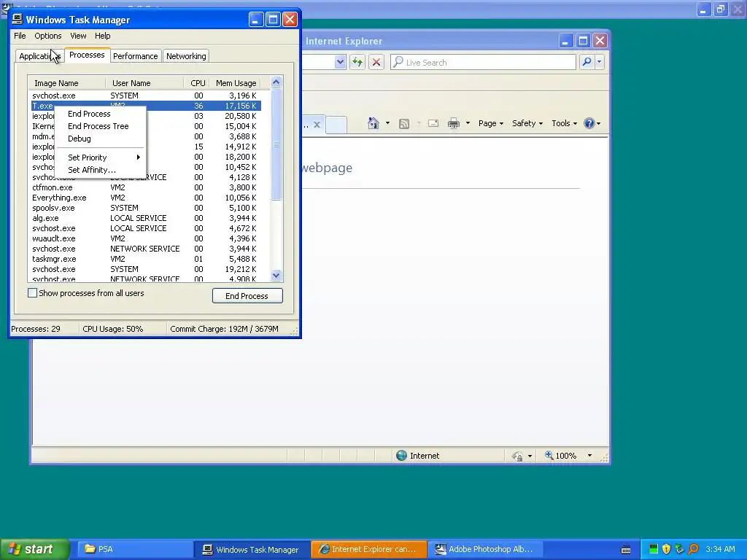Image resolution: width=747 pixels, height=560 pixels.
Task: Select the alg.exe process row
Action: point(146,218)
